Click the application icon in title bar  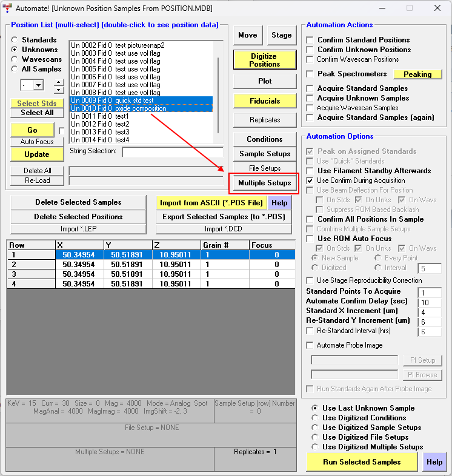click(7, 8)
